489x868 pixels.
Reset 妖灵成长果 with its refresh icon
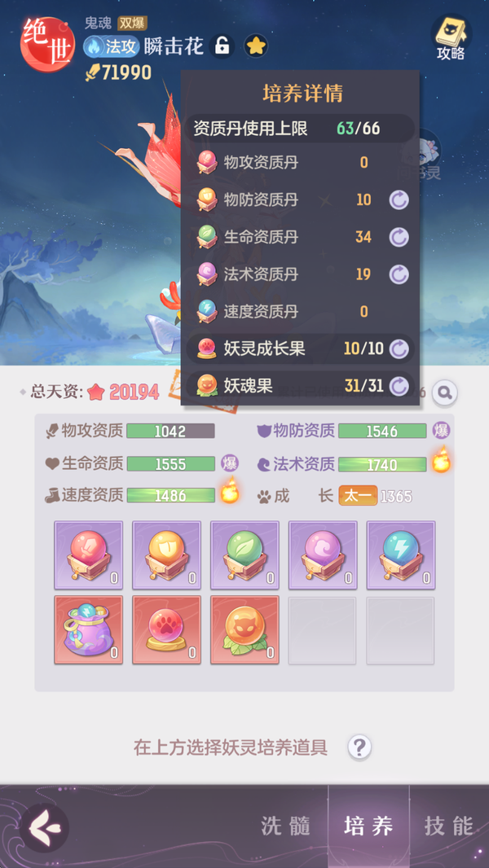399,349
